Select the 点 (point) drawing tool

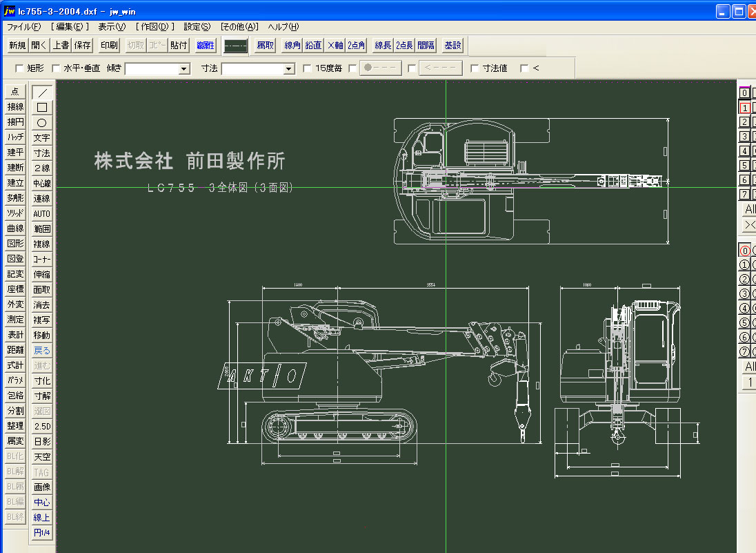point(14,91)
